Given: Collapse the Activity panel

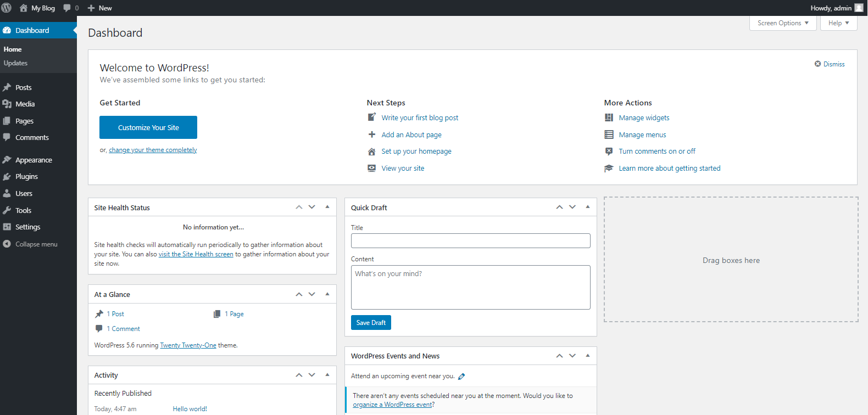Looking at the screenshot, I should pos(327,375).
